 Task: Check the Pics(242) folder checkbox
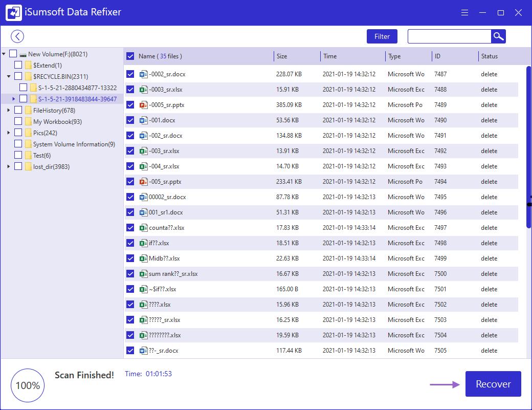[18, 133]
